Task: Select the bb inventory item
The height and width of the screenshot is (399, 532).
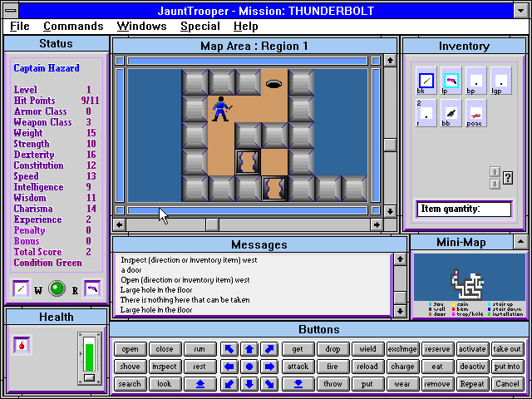Action: pyautogui.click(x=451, y=113)
